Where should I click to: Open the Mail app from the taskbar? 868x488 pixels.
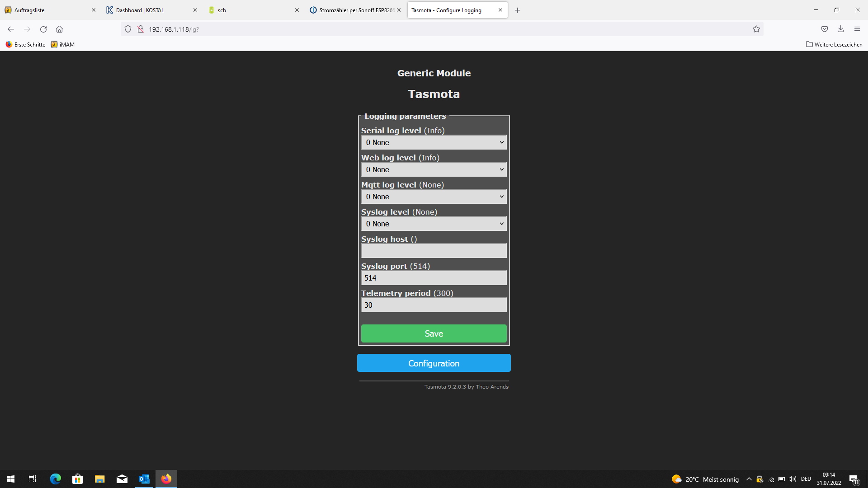point(122,479)
